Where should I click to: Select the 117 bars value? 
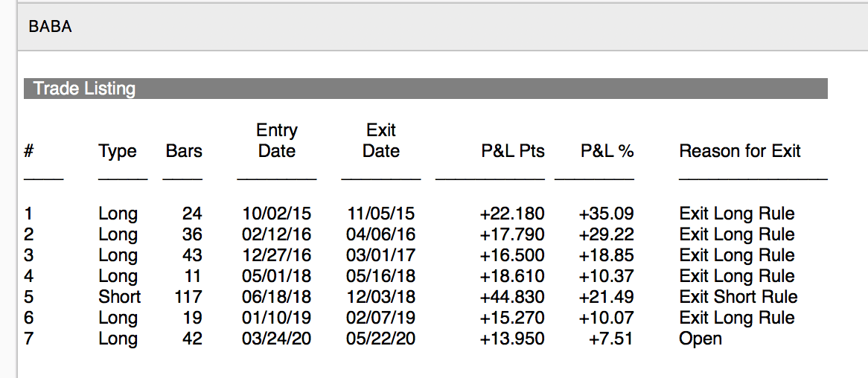(188, 297)
